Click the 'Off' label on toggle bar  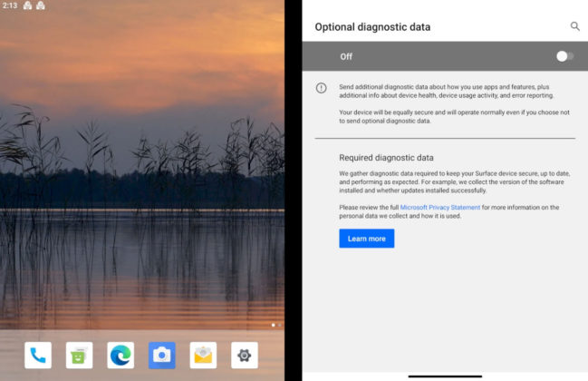tap(346, 56)
